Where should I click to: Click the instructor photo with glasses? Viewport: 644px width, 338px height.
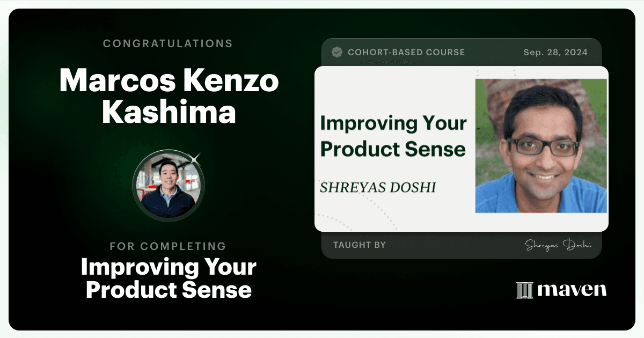(541, 146)
